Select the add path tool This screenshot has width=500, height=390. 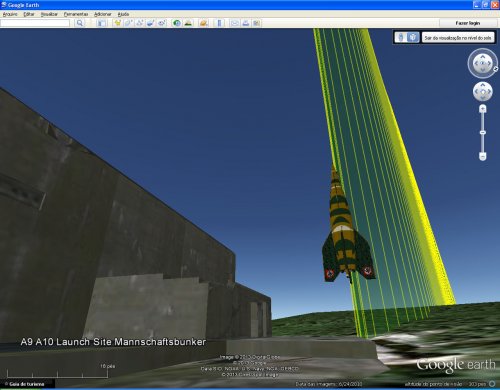139,23
